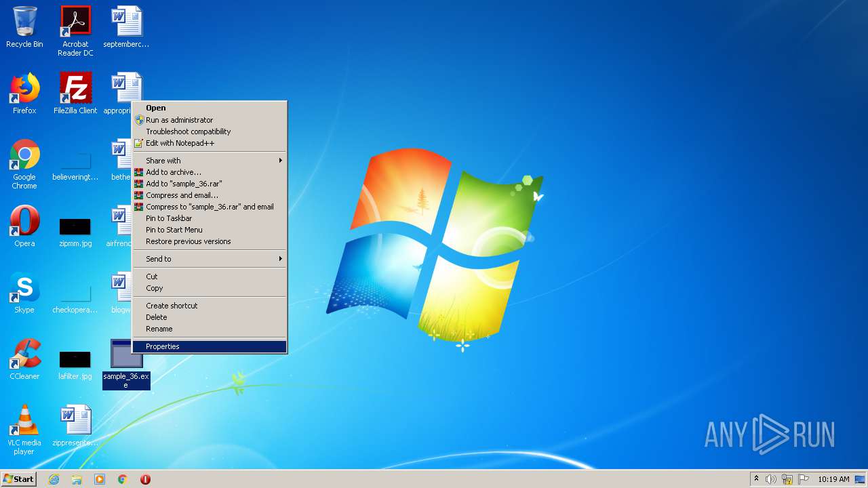Open Windows Media Player taskbar icon
868x488 pixels.
(100, 479)
